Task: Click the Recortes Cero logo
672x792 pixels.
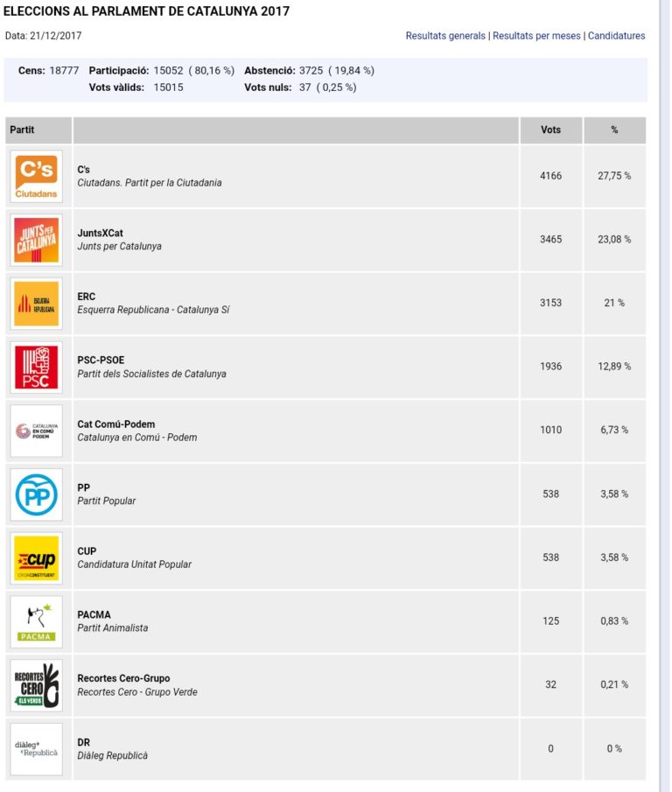Action: point(37,685)
